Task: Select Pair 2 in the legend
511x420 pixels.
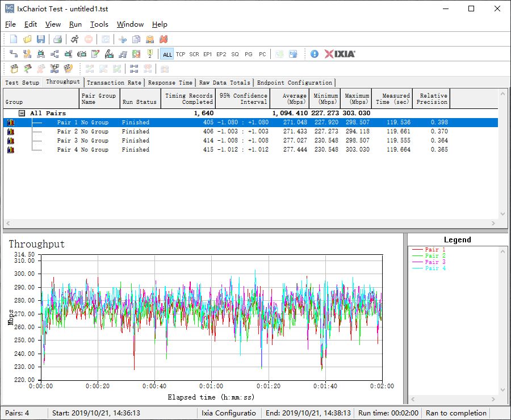Action: coord(429,256)
